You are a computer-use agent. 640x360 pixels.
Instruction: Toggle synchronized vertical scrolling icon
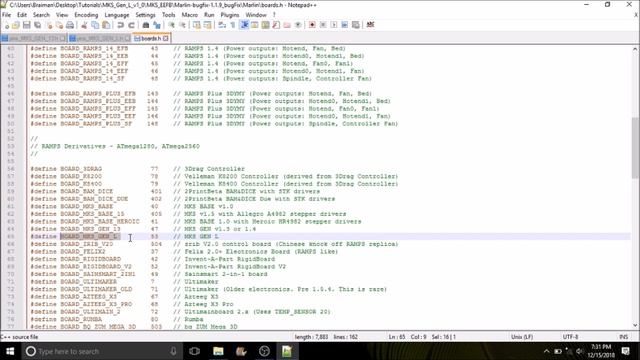197,25
